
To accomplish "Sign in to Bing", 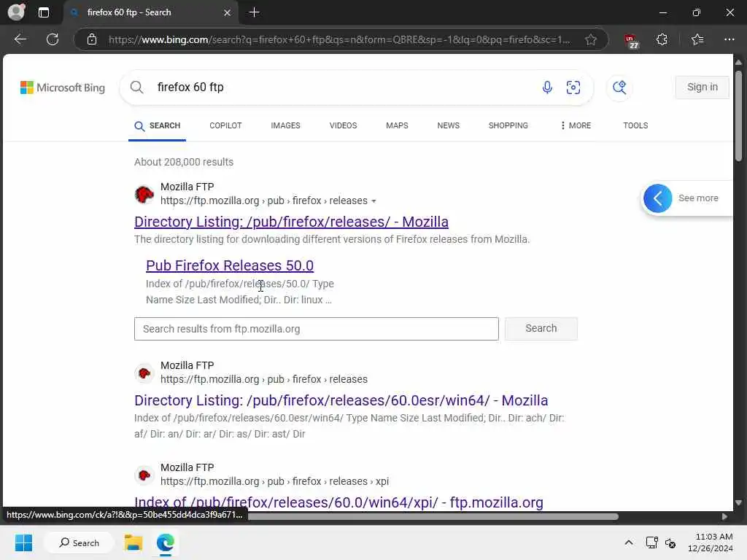I will 703,87.
